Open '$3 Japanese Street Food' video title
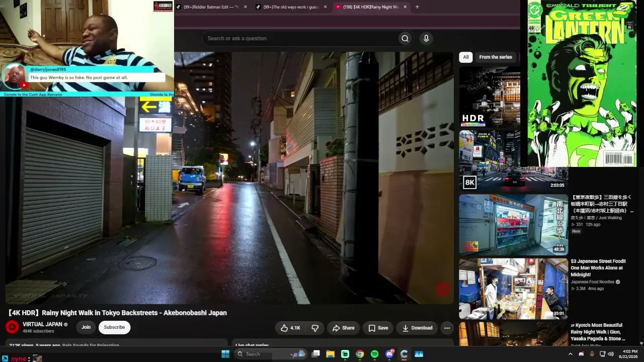The height and width of the screenshot is (362, 644). [x=598, y=268]
